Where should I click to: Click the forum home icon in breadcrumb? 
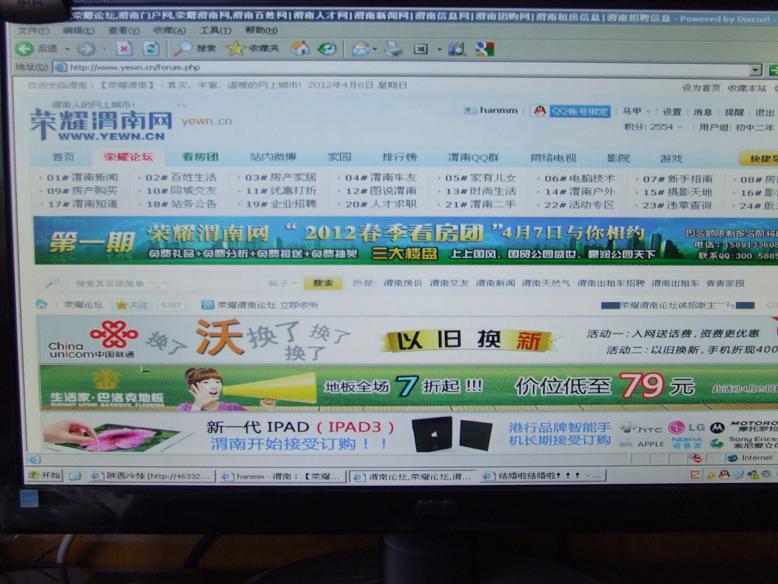coord(41,304)
